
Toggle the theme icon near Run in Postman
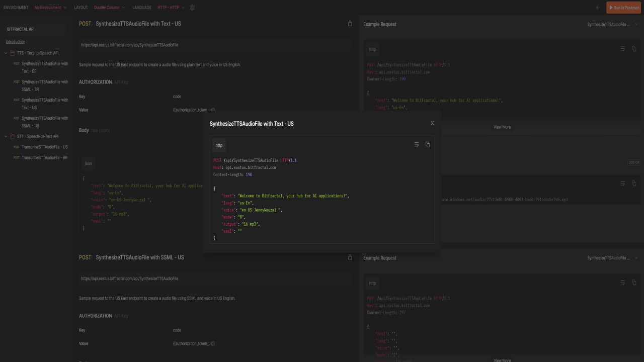click(597, 8)
